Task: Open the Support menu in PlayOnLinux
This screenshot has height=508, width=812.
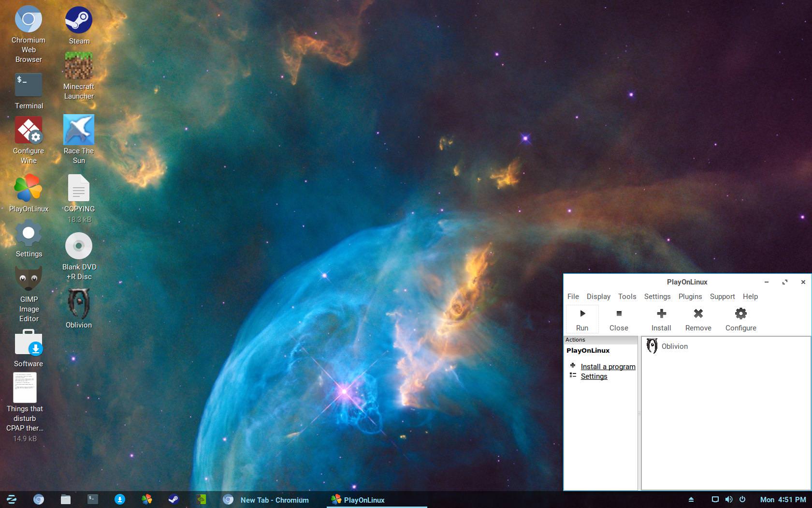Action: click(x=722, y=297)
